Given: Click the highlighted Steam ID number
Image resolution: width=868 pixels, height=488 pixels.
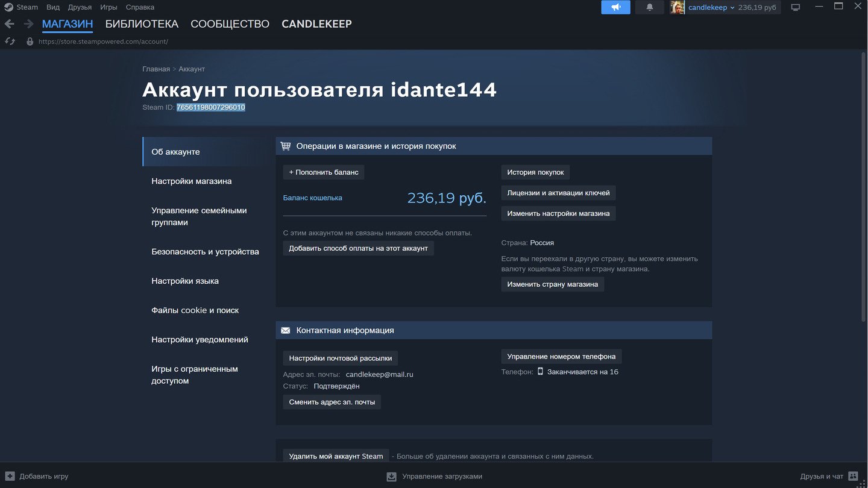Looking at the screenshot, I should click(211, 107).
